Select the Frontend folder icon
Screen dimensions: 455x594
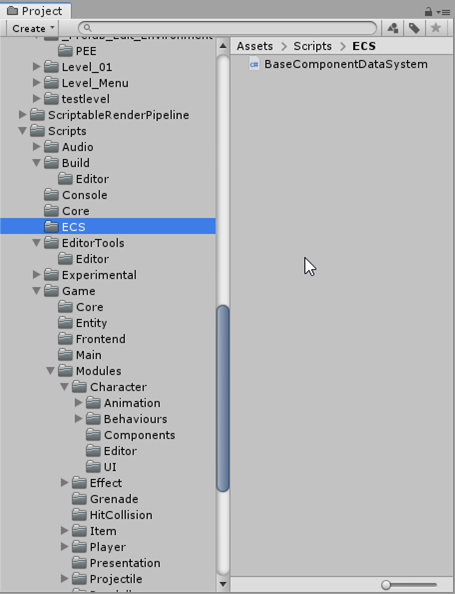pos(65,339)
